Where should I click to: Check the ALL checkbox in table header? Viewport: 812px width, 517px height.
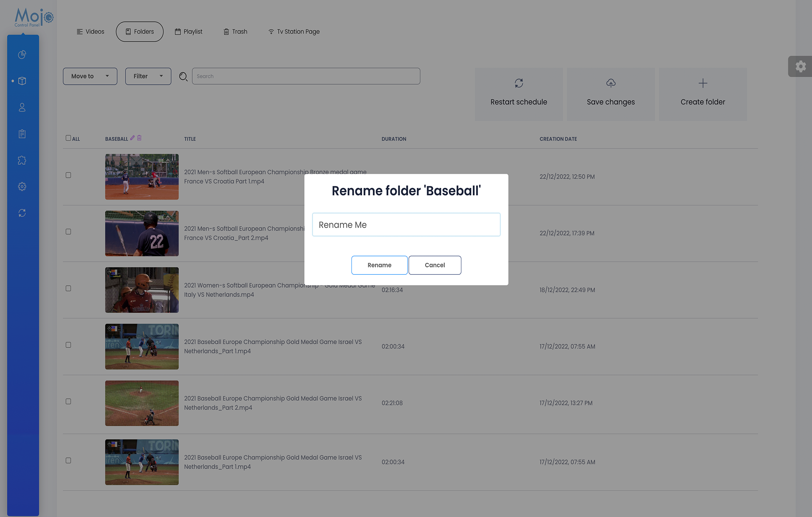(68, 138)
